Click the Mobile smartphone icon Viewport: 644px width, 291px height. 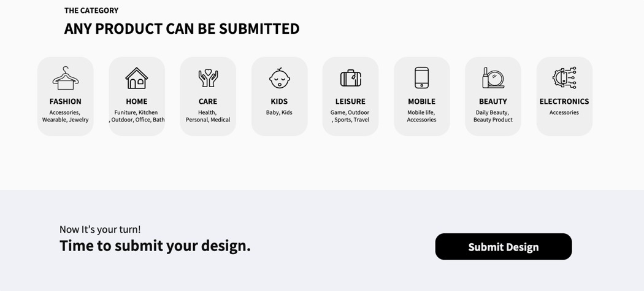[421, 78]
